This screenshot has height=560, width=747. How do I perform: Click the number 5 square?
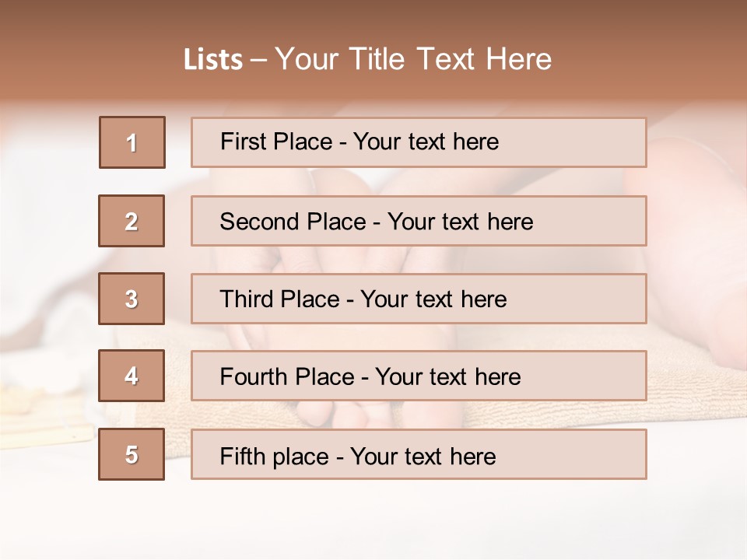(x=132, y=454)
